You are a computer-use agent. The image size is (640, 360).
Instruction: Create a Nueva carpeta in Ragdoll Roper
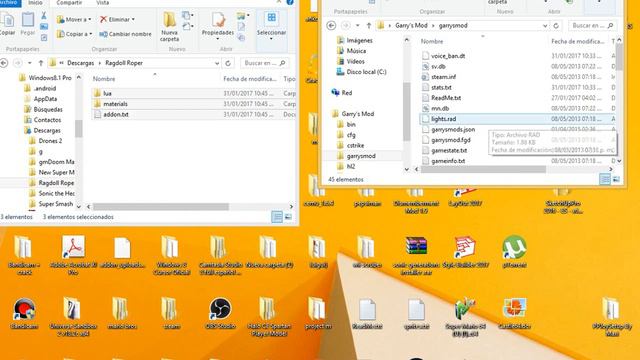coord(169,27)
